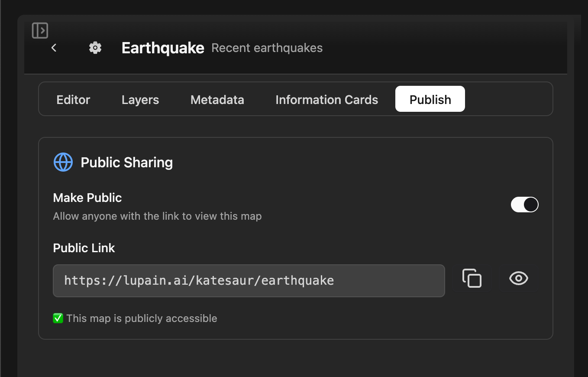The width and height of the screenshot is (588, 377).
Task: Copy the public link to clipboard
Action: coord(472,278)
